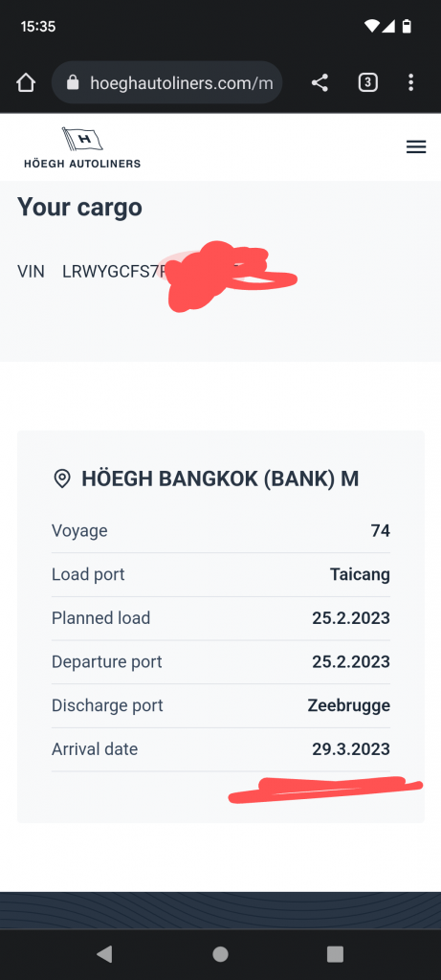Tap the browser home icon
Viewport: 441px width, 980px height.
pos(26,82)
